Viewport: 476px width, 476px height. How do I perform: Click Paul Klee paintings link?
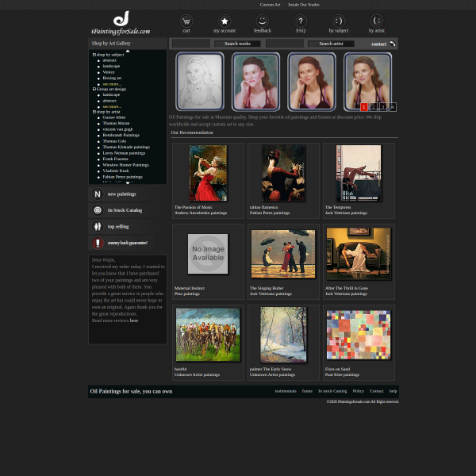point(342,375)
